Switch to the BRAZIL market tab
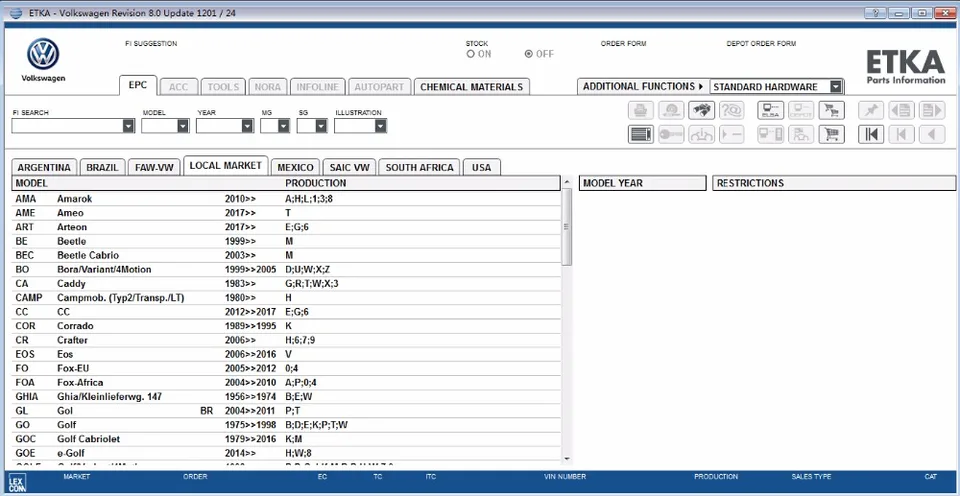This screenshot has height=496, width=960. click(x=103, y=167)
